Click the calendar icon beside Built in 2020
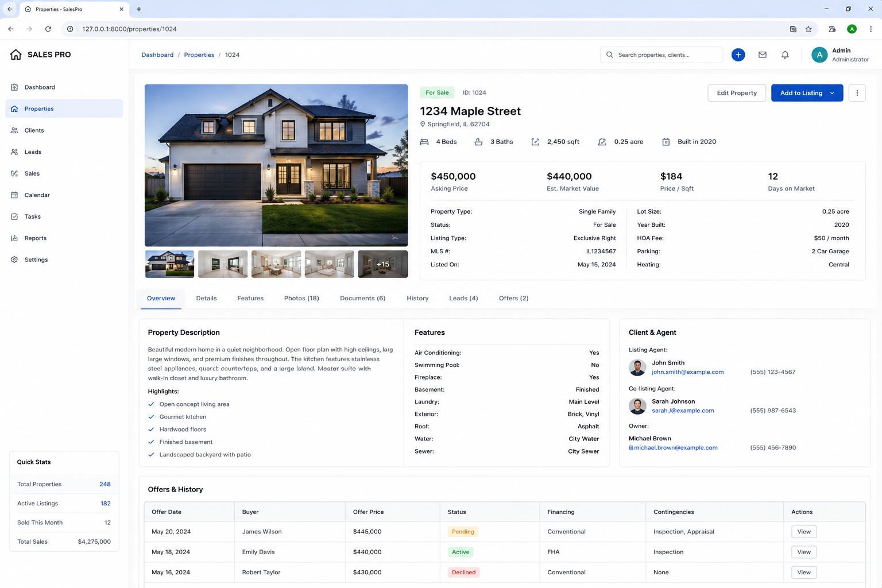Image resolution: width=882 pixels, height=588 pixels. click(x=666, y=142)
